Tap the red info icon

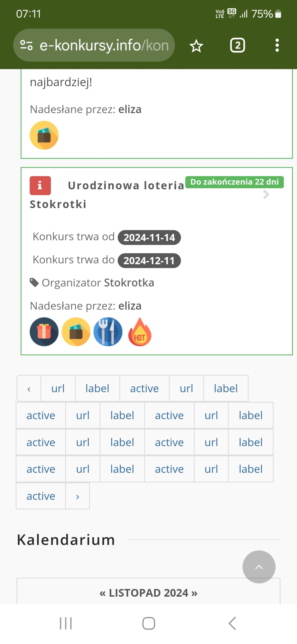pyautogui.click(x=40, y=185)
